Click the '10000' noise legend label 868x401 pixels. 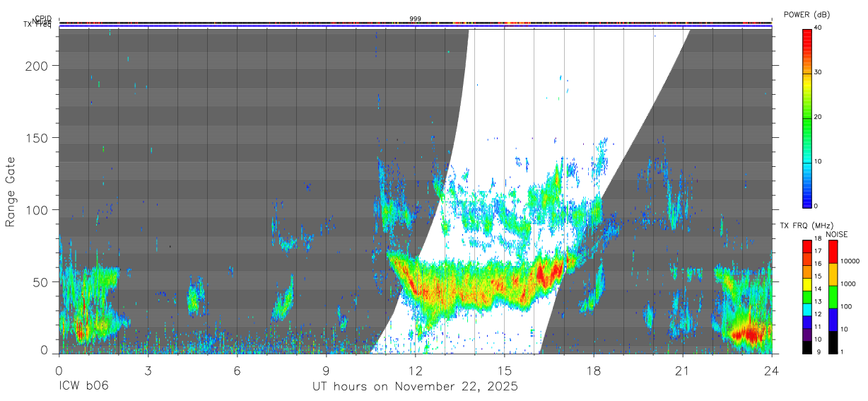click(x=849, y=262)
